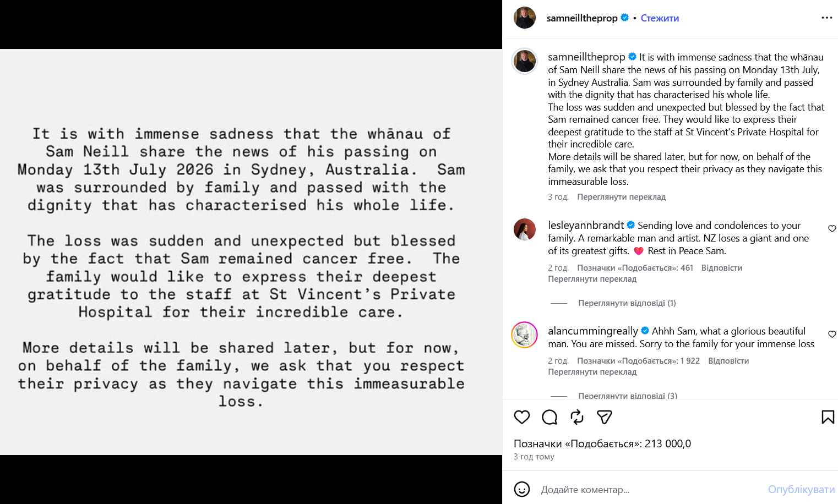View translation of the post caption
The width and height of the screenshot is (838, 504).
tap(621, 197)
